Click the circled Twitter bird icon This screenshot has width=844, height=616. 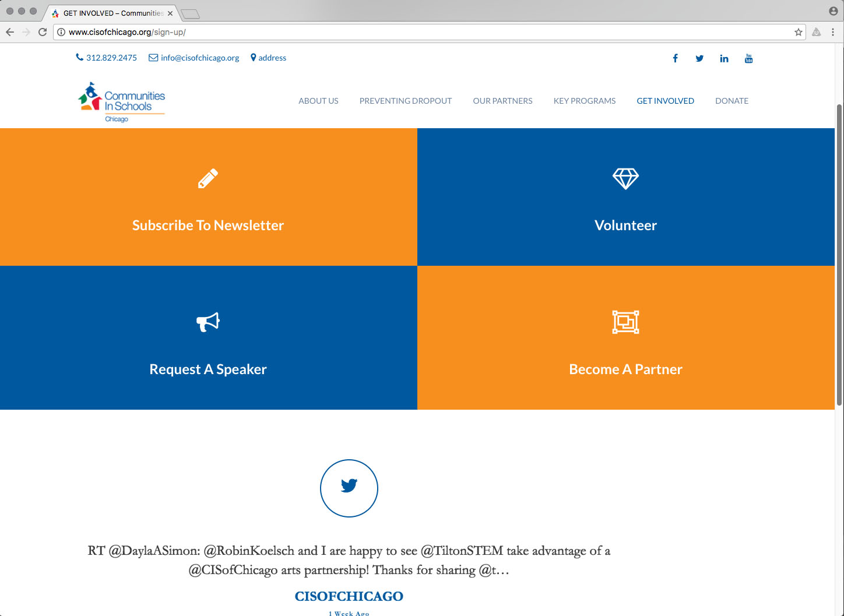[349, 488]
